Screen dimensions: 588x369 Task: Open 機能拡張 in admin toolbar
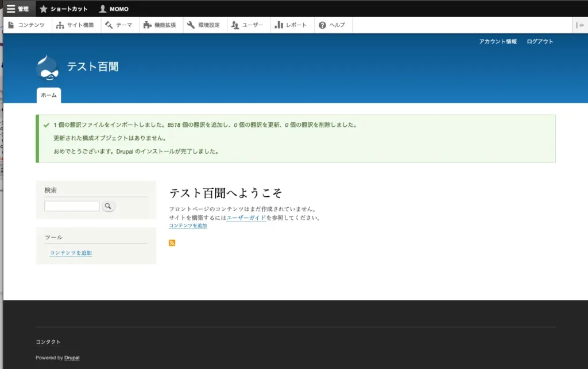tap(160, 25)
